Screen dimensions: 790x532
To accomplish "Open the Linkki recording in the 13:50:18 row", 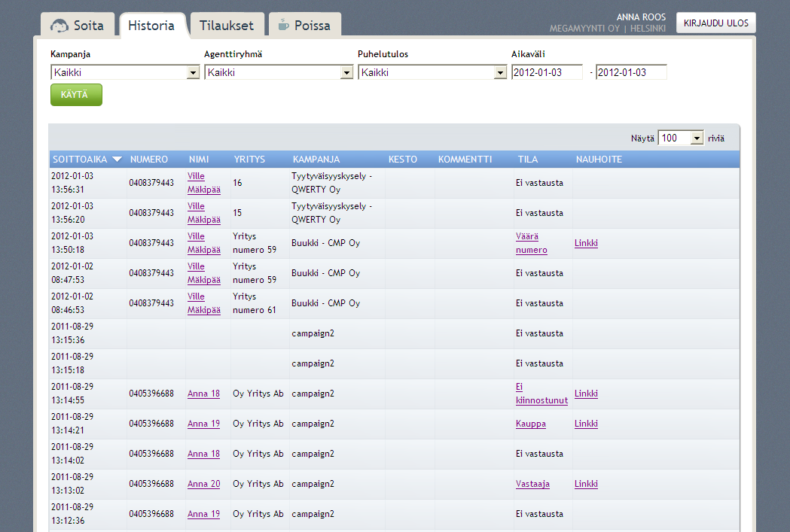I will [x=586, y=243].
